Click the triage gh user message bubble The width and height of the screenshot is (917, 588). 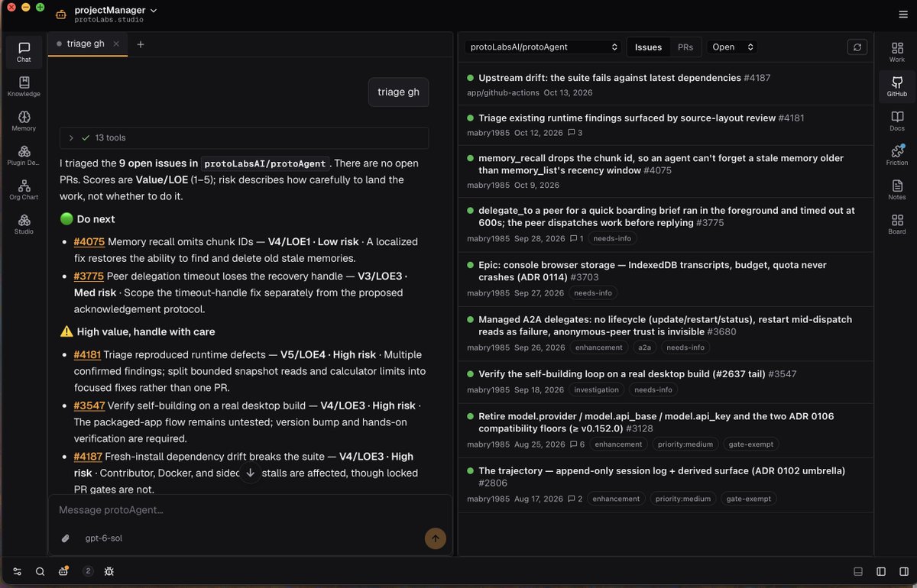[x=398, y=92]
